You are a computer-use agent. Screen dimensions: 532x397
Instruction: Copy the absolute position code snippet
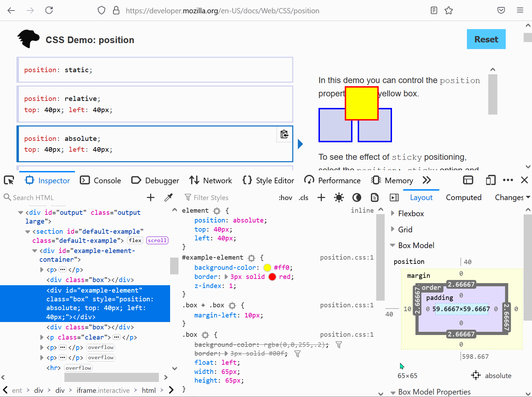[x=284, y=134]
